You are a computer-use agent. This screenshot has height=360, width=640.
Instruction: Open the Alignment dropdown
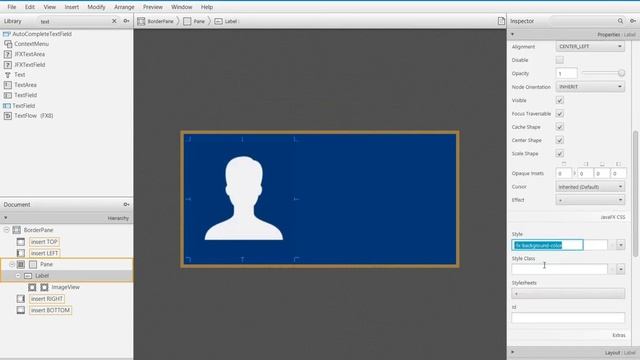point(590,47)
